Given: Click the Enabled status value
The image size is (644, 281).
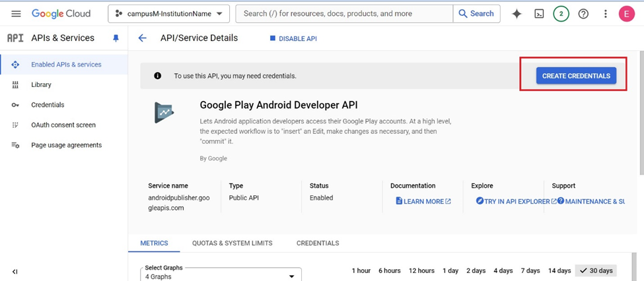Looking at the screenshot, I should pos(321,198).
